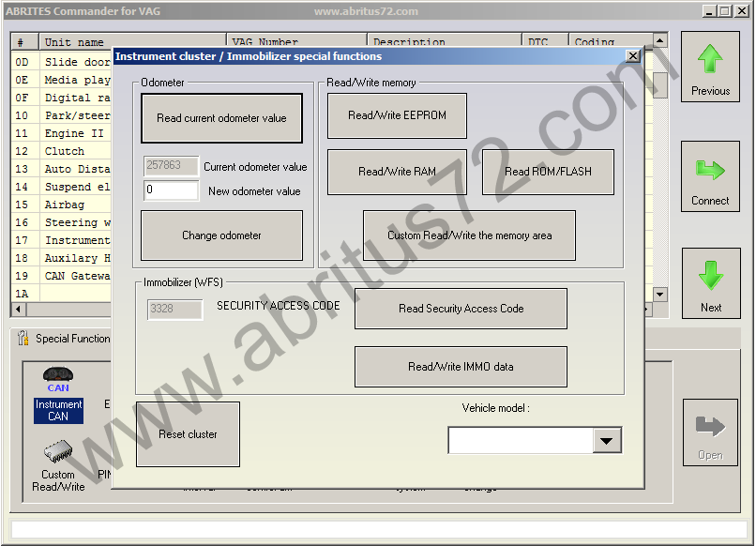756x546 pixels.
Task: Minimize the ABRITES Commander window
Action: pos(708,11)
